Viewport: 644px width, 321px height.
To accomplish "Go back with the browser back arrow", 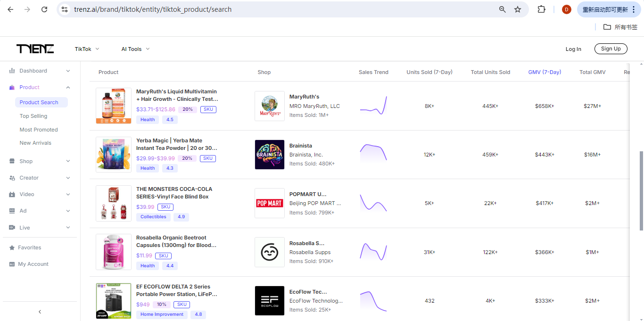I will (10, 9).
